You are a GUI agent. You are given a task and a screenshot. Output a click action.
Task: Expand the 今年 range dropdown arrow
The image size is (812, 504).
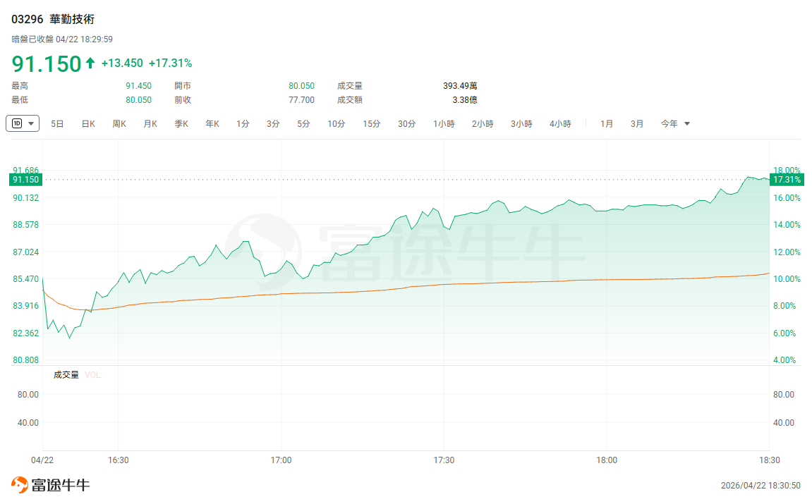[x=686, y=123]
